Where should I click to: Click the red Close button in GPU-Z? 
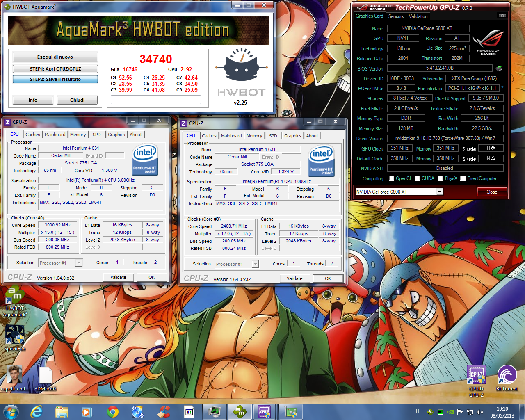pyautogui.click(x=492, y=192)
